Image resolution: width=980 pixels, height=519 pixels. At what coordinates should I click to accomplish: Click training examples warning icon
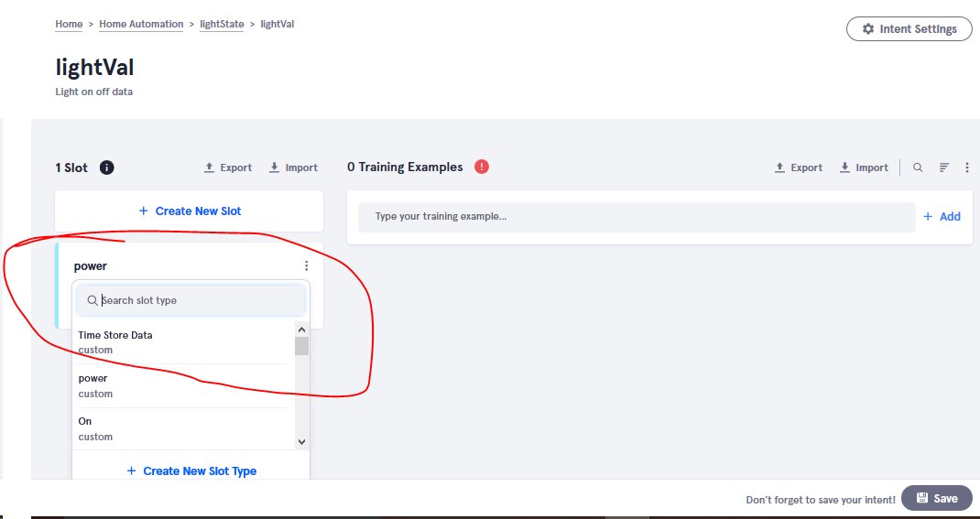pyautogui.click(x=481, y=167)
